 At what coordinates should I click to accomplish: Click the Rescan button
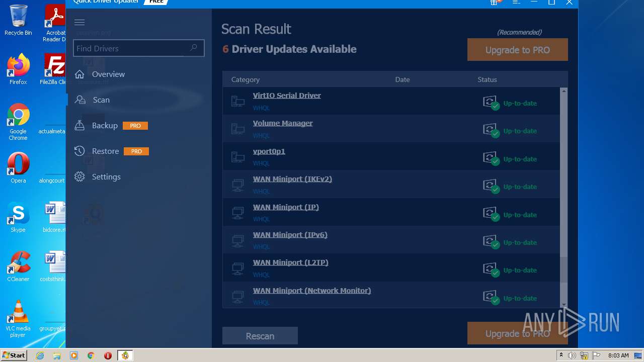pos(260,336)
